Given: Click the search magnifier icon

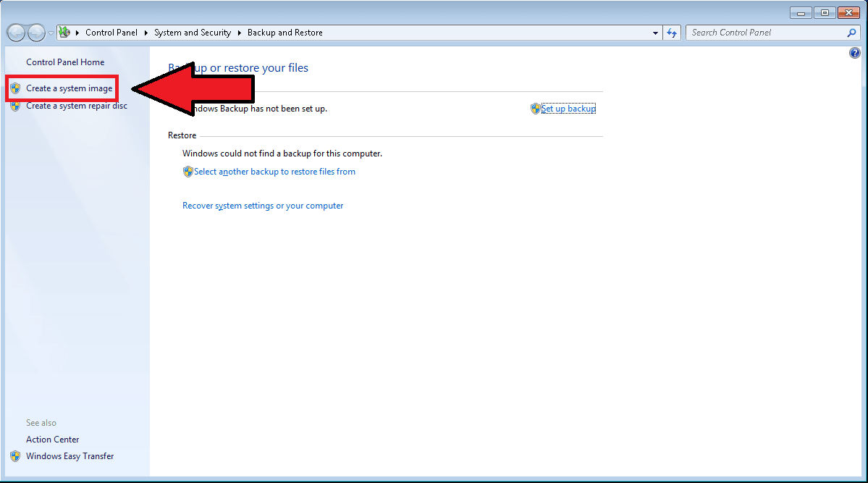Looking at the screenshot, I should coord(851,33).
